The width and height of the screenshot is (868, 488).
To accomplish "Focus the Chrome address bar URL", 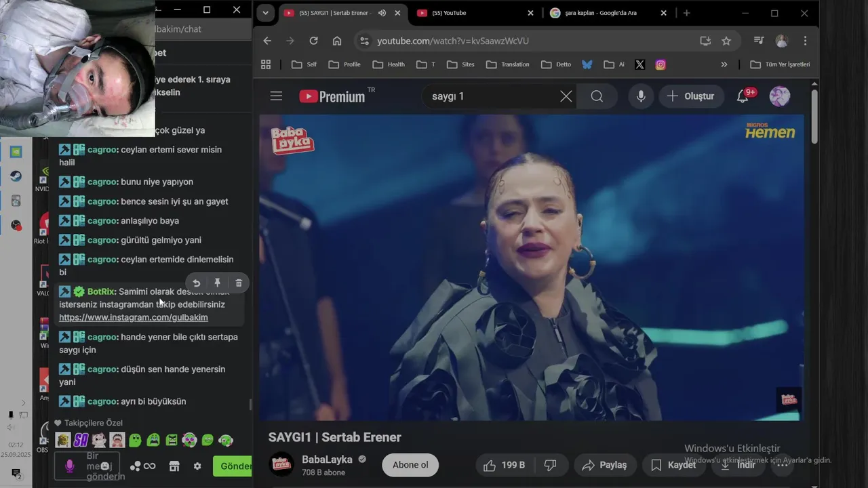I will pos(453,41).
